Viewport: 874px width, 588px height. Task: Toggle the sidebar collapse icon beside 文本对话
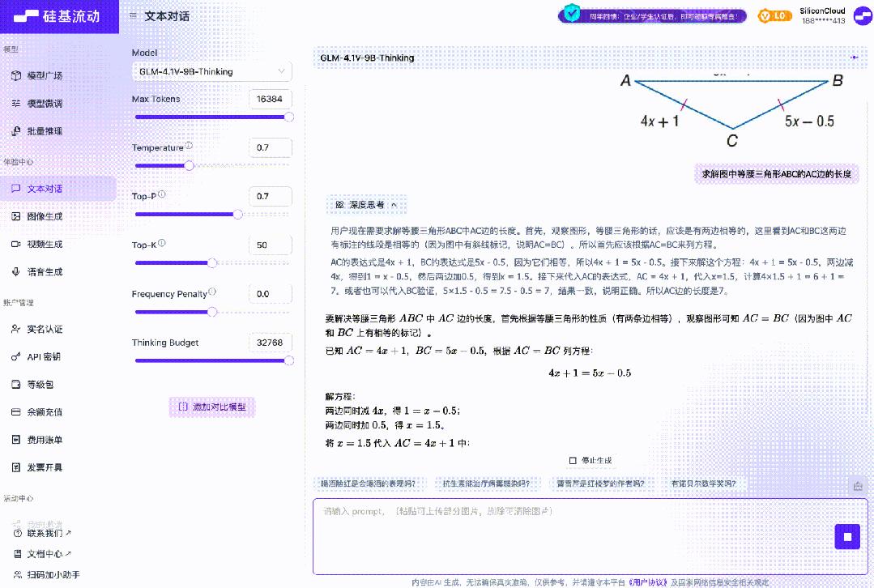133,15
